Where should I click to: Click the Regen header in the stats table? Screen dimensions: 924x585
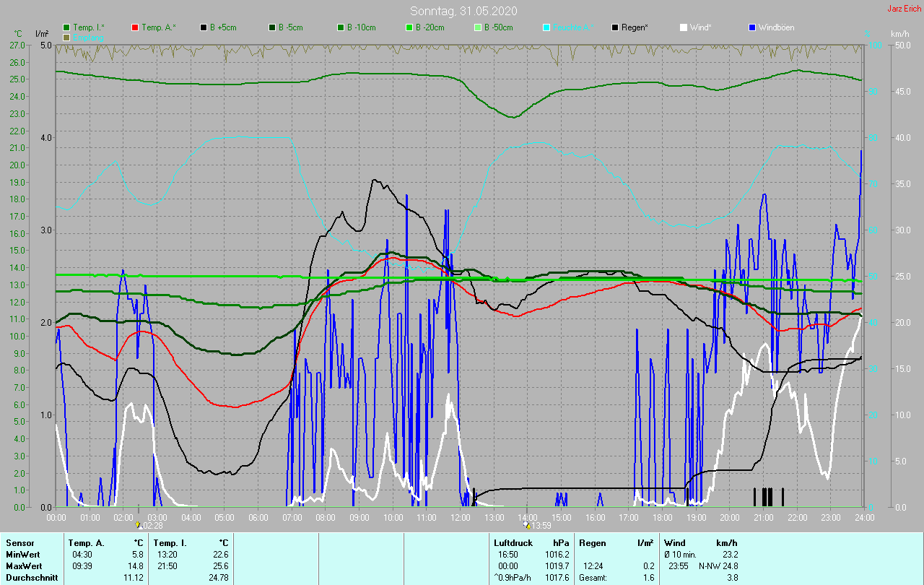[x=592, y=542]
